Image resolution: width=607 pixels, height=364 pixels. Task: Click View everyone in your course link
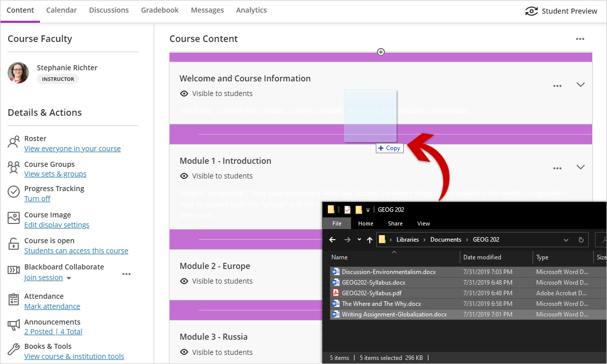[72, 149]
